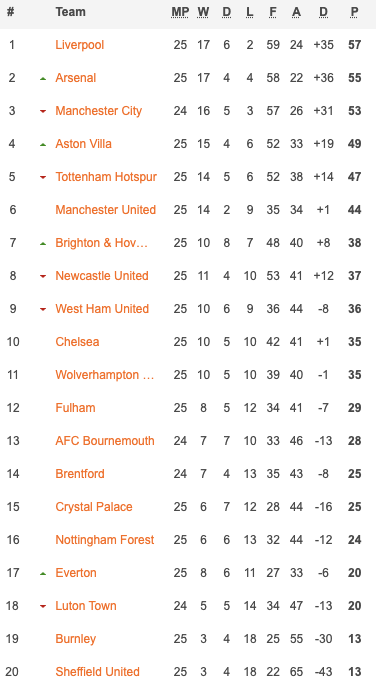Click the W wins column header
The image size is (376, 688).
[x=203, y=12]
